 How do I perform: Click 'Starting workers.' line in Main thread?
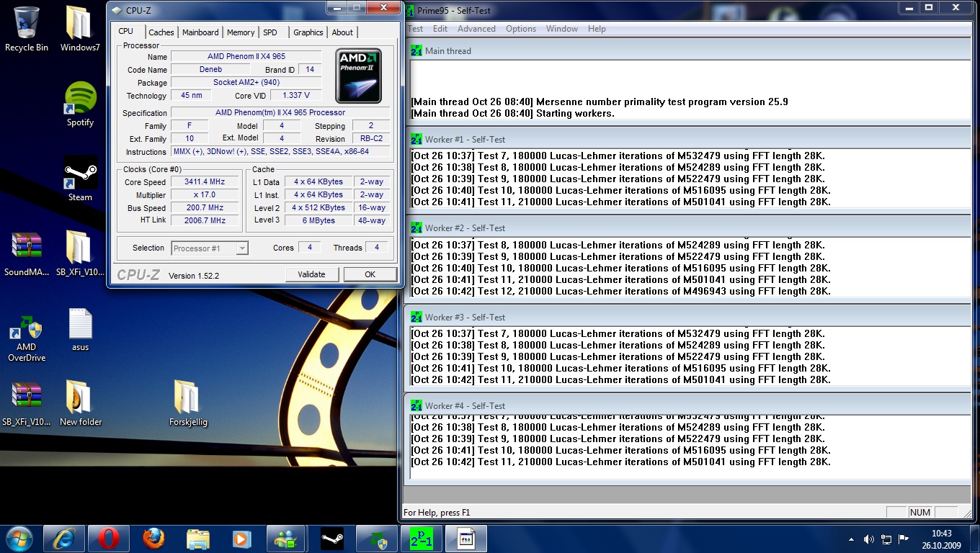point(513,114)
